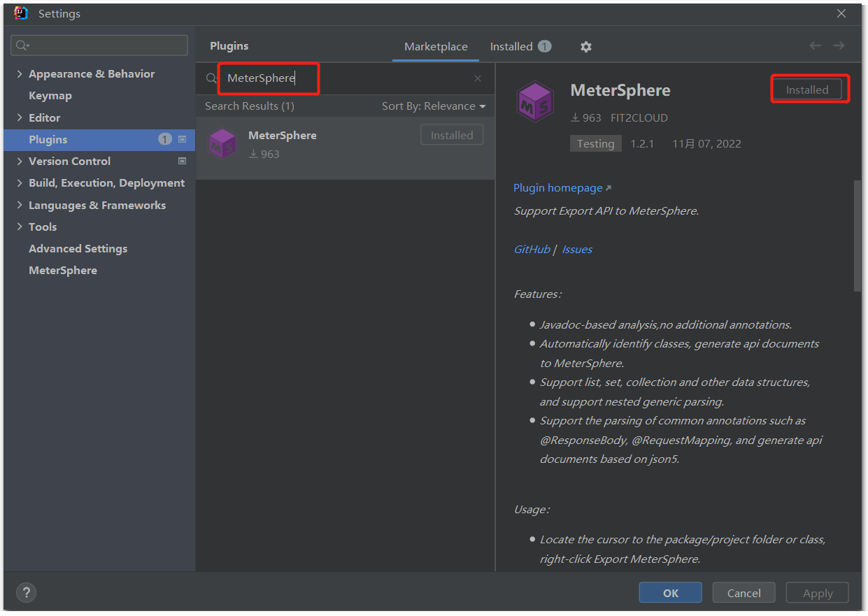The height and width of the screenshot is (616, 868).
Task: Click the count badge on Installed tab
Action: coord(545,46)
